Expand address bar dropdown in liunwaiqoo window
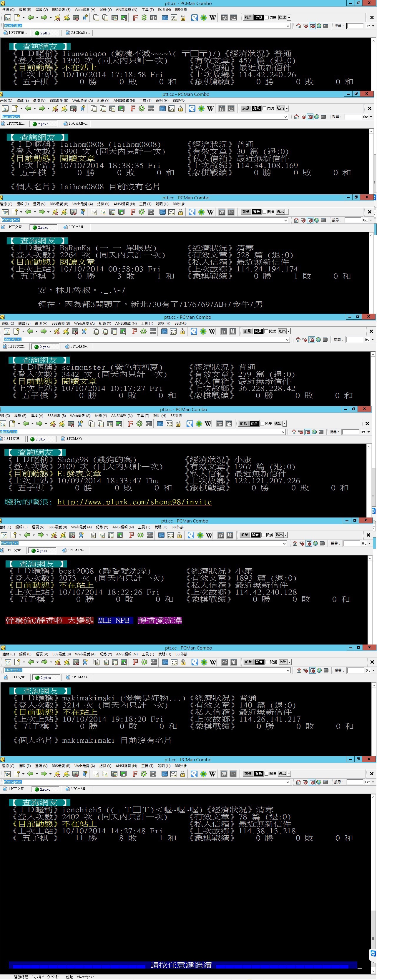This screenshot has width=412, height=980. [x=288, y=26]
